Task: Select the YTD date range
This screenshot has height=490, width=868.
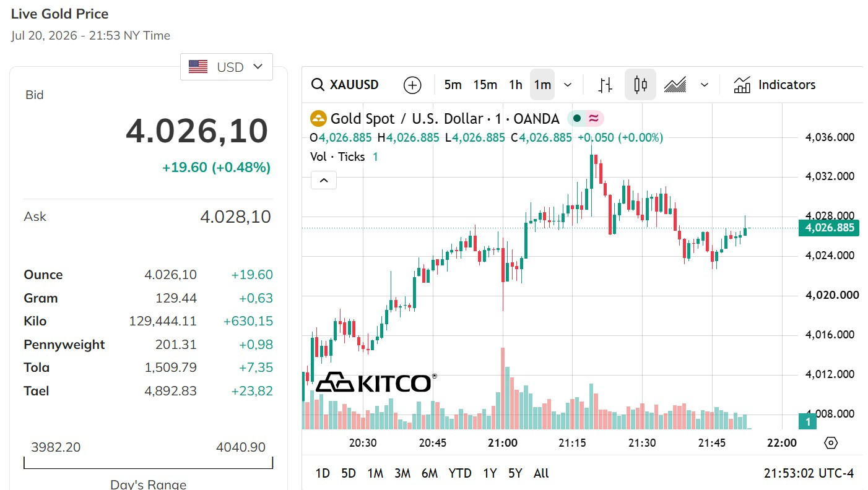Action: 460,473
